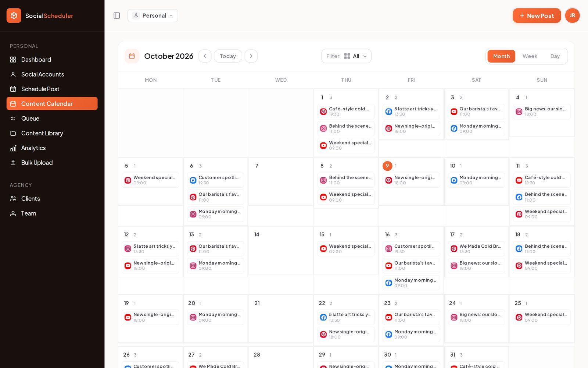The width and height of the screenshot is (588, 368).
Task: Switch to Month view
Action: pos(501,56)
